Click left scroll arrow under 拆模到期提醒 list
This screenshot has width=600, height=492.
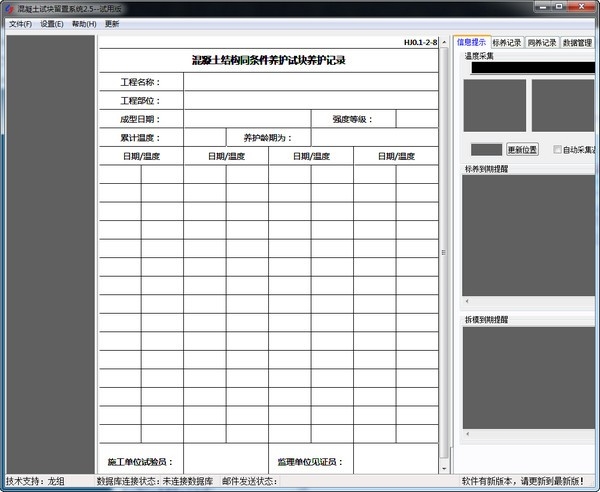[x=467, y=434]
